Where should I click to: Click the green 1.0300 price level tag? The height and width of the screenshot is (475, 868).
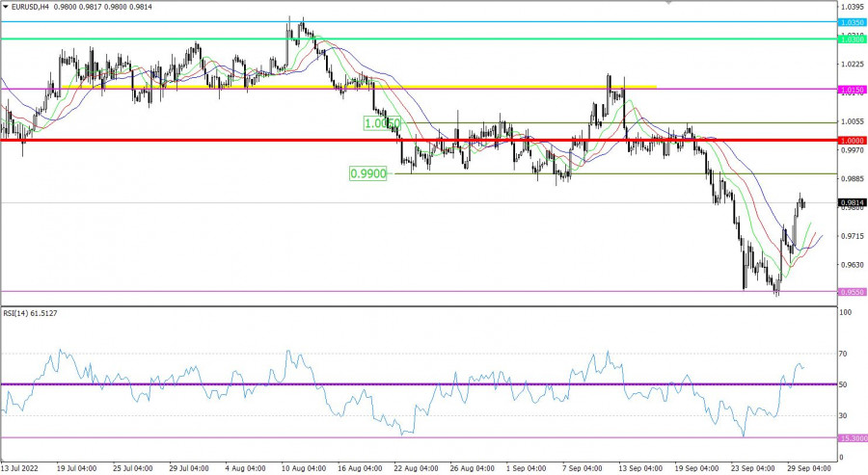click(852, 39)
